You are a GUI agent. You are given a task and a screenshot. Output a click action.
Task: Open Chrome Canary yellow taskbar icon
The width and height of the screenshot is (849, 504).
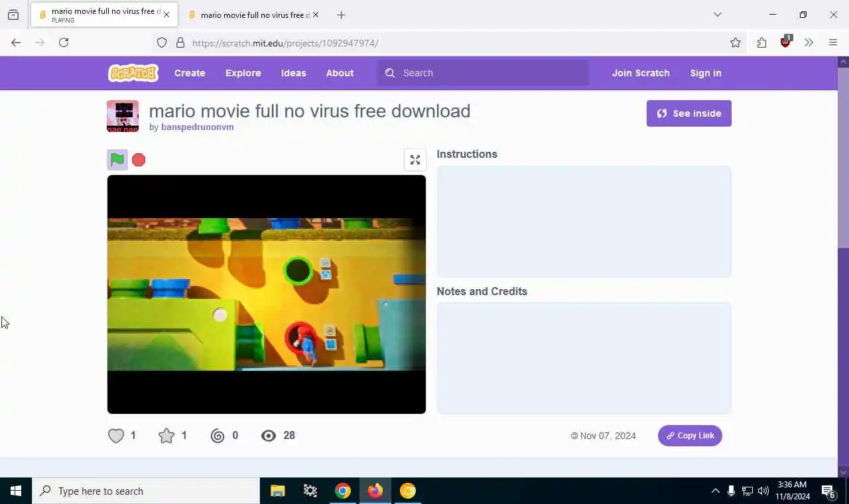tap(408, 491)
